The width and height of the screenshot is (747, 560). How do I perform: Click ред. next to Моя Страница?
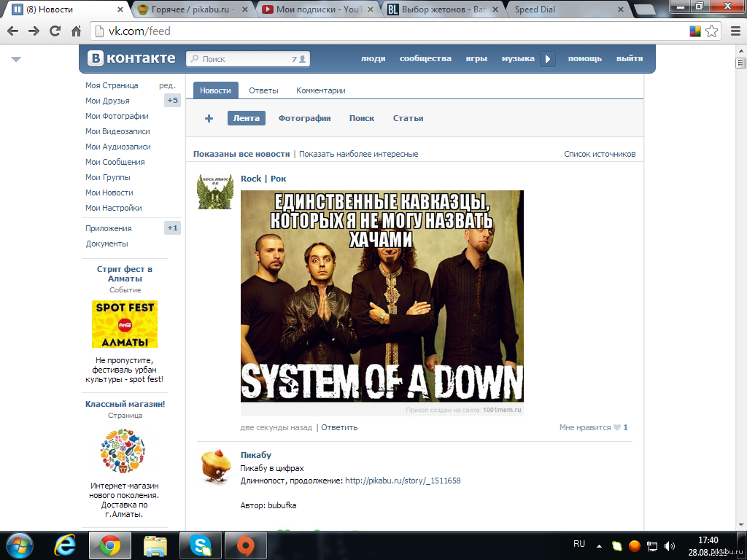pyautogui.click(x=167, y=86)
